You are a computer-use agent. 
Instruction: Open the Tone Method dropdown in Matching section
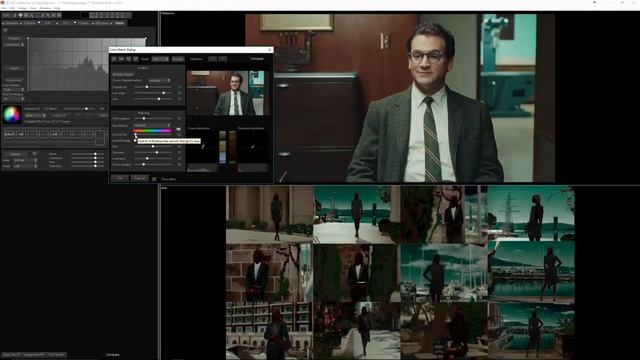pos(152,125)
